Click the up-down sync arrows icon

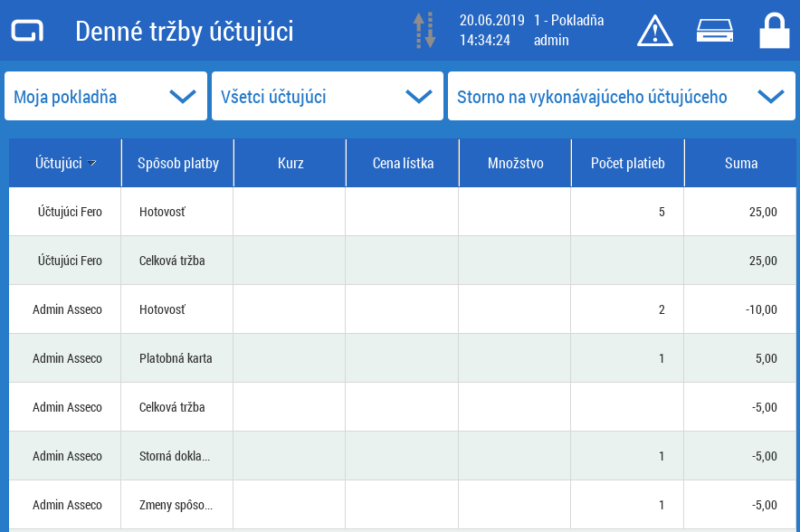coord(424,31)
